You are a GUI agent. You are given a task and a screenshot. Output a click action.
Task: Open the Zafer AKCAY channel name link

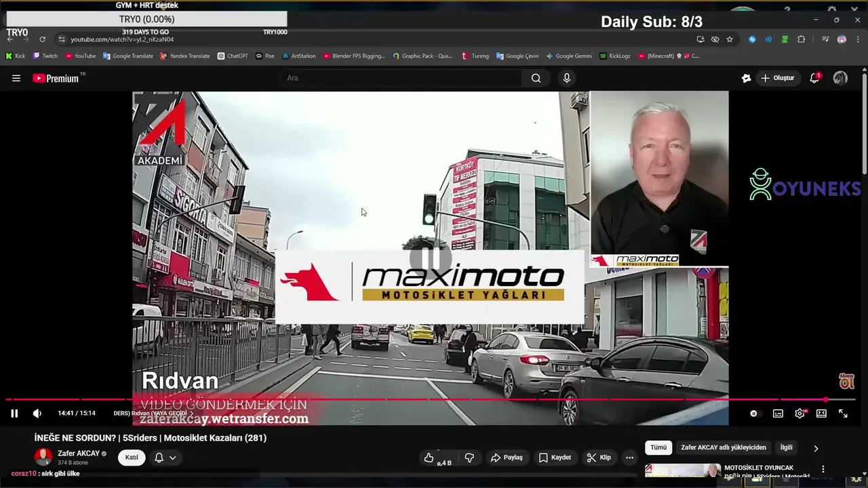click(x=79, y=453)
